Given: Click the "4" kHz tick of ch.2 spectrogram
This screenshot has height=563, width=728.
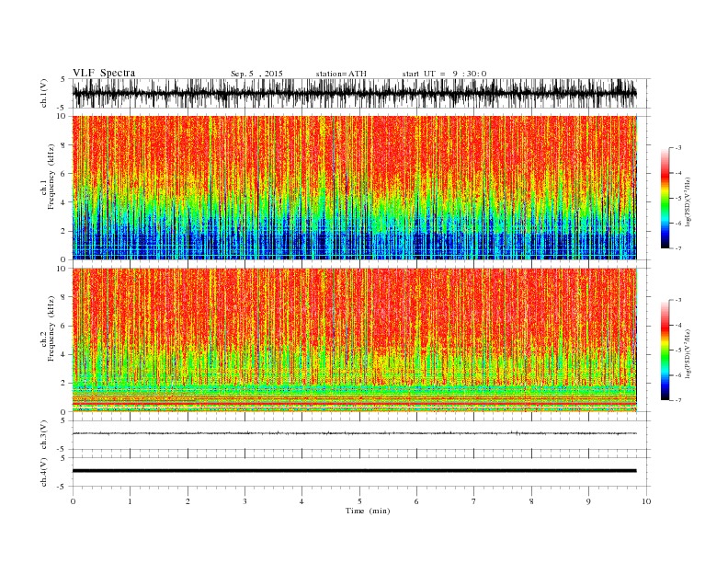Looking at the screenshot, I should (63, 355).
